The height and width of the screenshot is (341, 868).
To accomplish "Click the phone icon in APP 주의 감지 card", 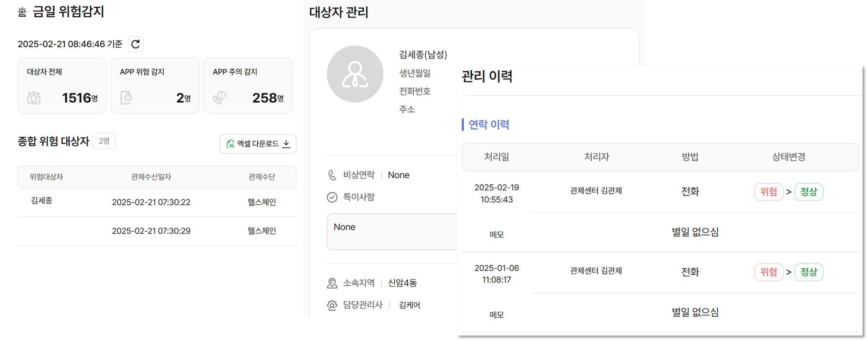I will (x=219, y=98).
